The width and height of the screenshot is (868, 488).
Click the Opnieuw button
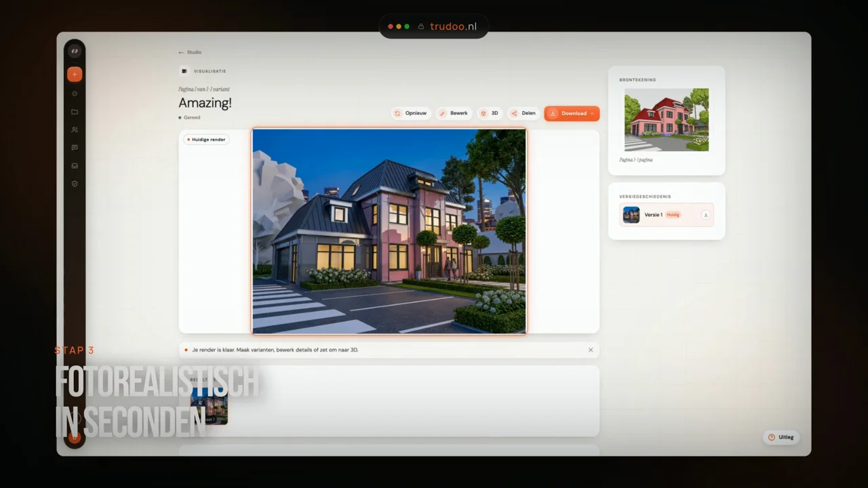[411, 113]
